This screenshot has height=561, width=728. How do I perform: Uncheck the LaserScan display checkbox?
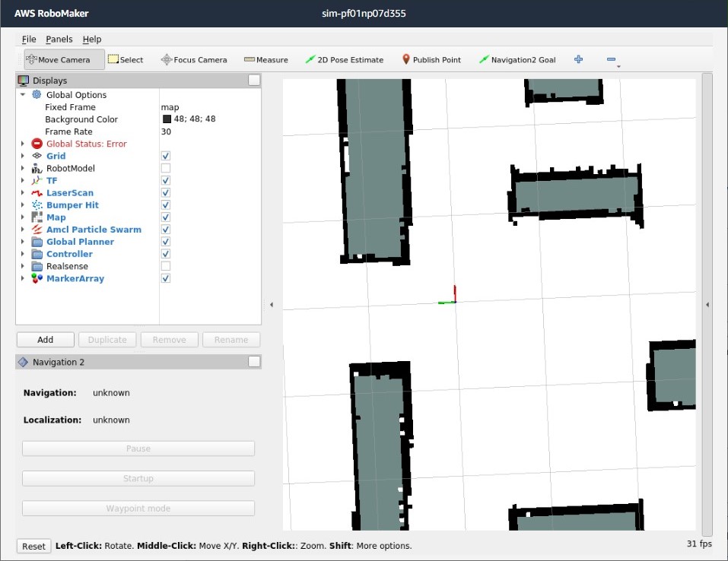(166, 193)
